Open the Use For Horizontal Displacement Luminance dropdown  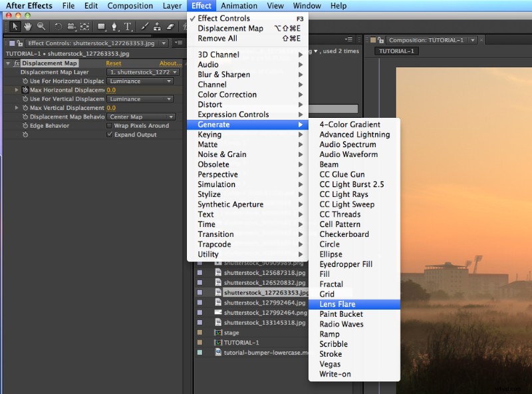click(140, 81)
